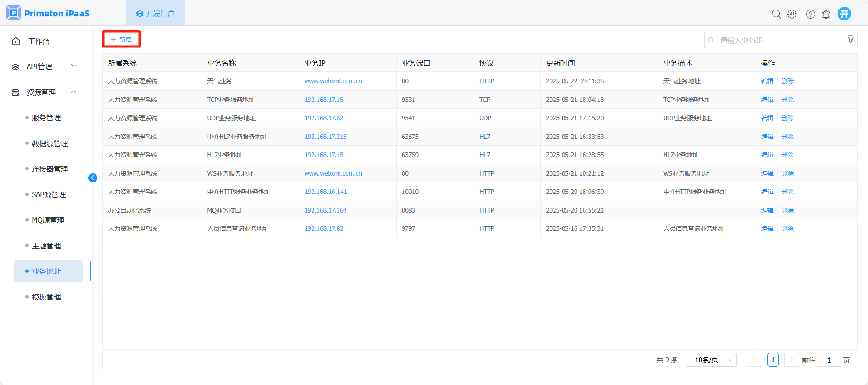868x385 pixels.
Task: Open the 192.168.17.215 business IP link
Action: [x=325, y=137]
